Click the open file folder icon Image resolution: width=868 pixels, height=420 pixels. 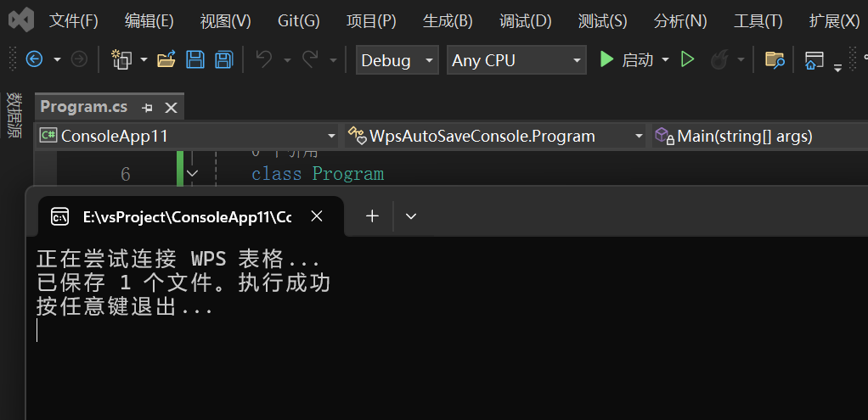click(x=166, y=59)
